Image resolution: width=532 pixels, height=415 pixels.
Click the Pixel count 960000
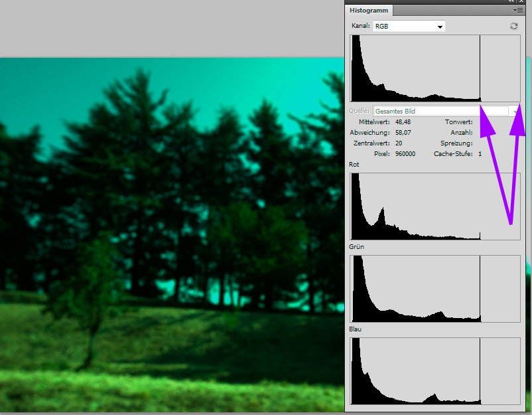click(x=405, y=154)
